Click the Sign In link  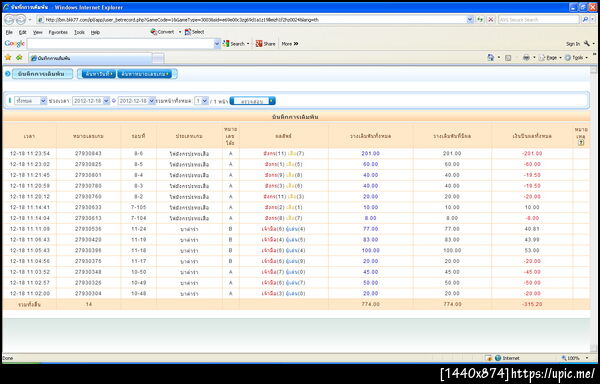[573, 44]
